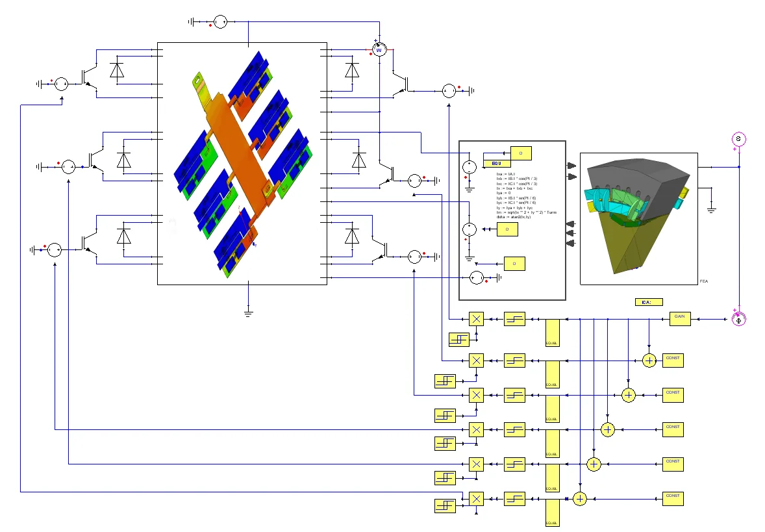Click the bottom-left freewheeling diode
Screen dimensions: 765x532
coord(123,236)
